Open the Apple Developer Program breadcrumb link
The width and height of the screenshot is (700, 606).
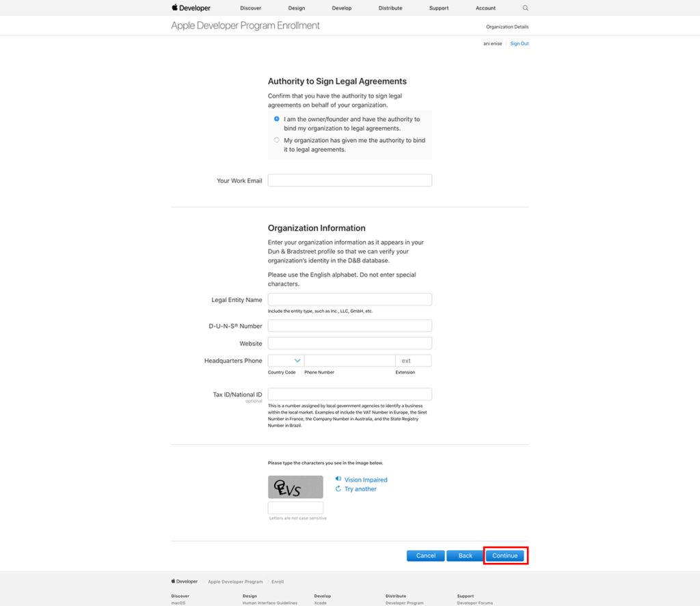[x=235, y=581]
